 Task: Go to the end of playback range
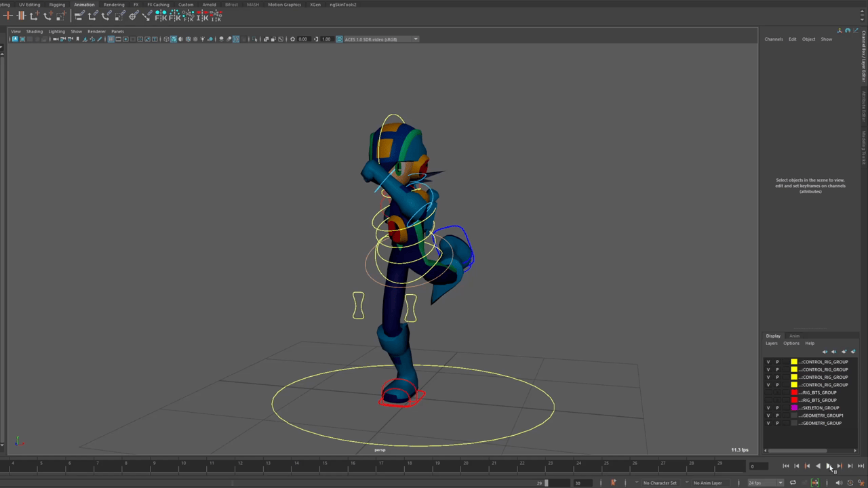pyautogui.click(x=861, y=466)
